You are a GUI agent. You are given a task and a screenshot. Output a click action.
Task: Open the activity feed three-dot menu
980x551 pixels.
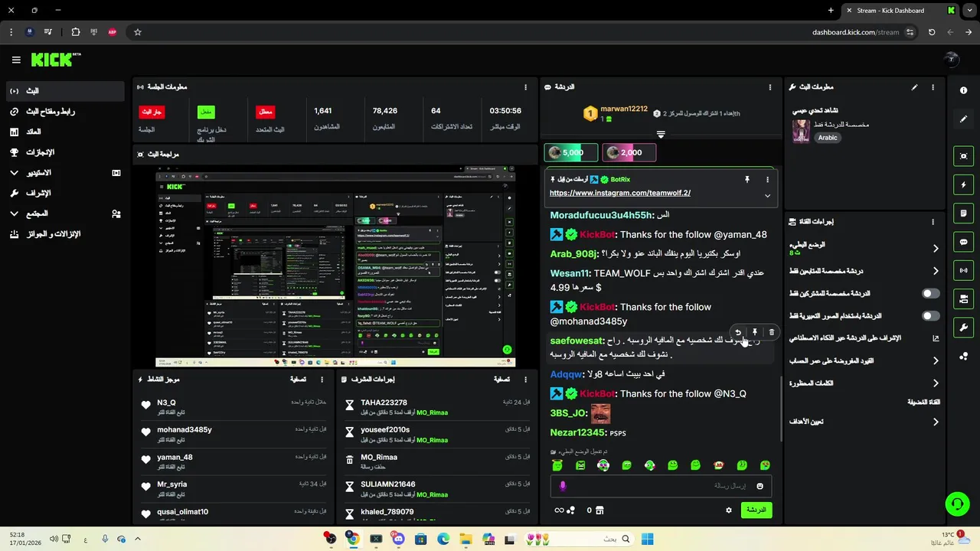(322, 379)
